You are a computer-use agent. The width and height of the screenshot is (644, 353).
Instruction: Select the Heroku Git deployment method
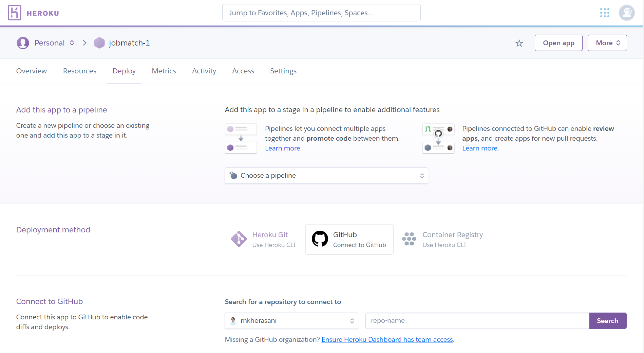pos(263,239)
